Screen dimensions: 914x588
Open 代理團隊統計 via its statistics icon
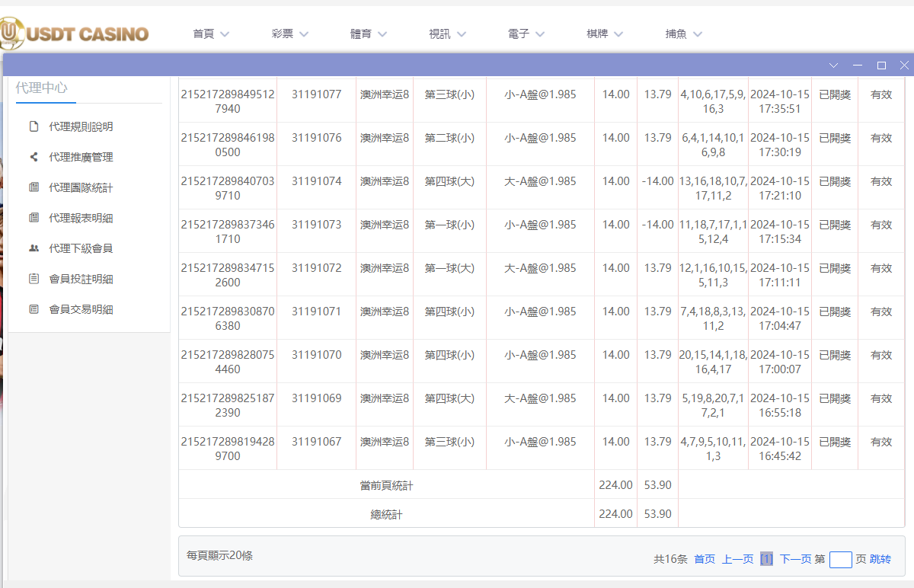point(33,187)
